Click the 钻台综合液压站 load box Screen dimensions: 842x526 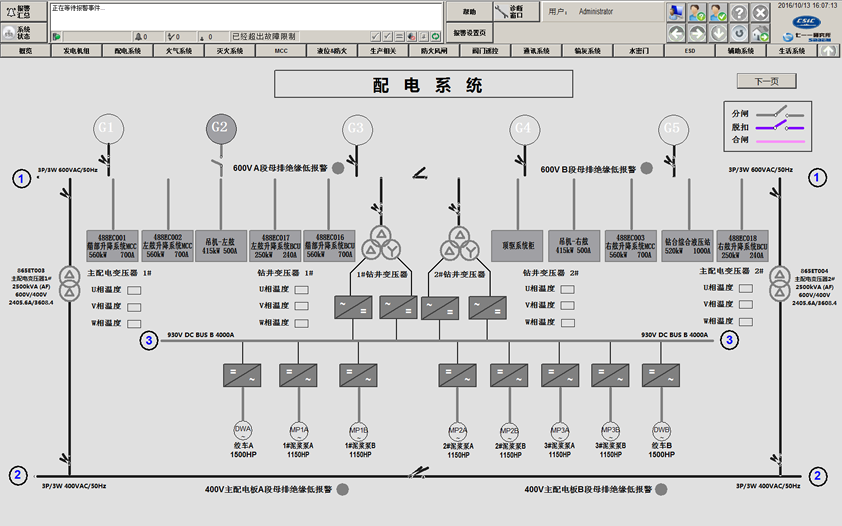[686, 245]
